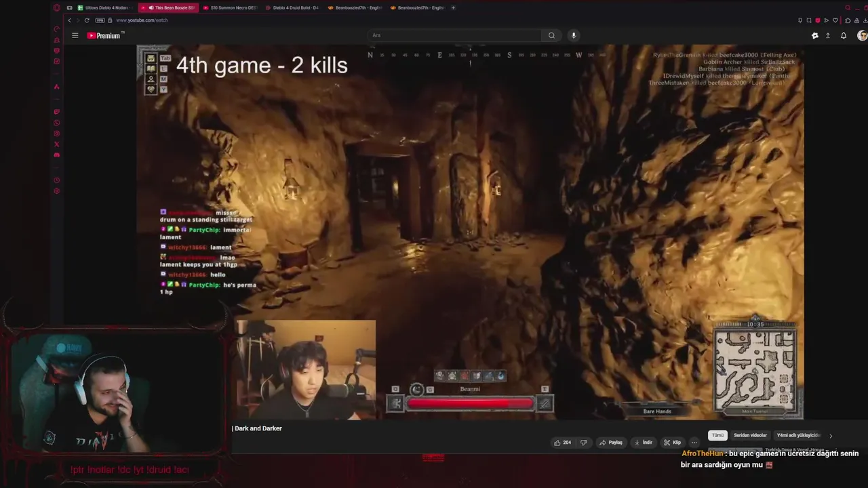Click the YouTube upload arrow icon
868x488 pixels.
(x=828, y=35)
